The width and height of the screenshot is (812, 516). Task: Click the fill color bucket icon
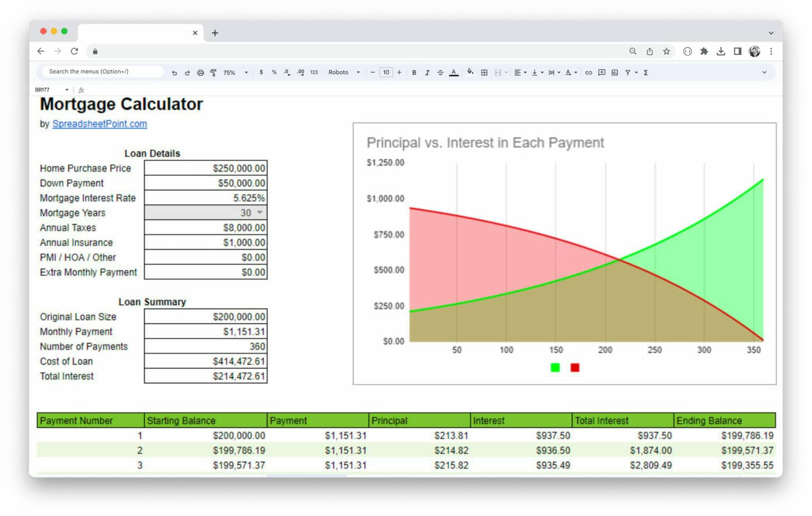(470, 72)
